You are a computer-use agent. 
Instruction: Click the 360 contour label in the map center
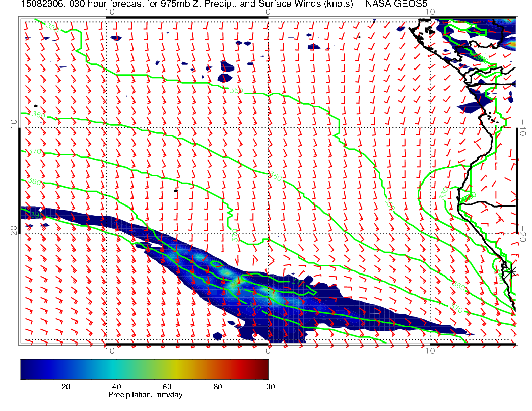(276, 177)
